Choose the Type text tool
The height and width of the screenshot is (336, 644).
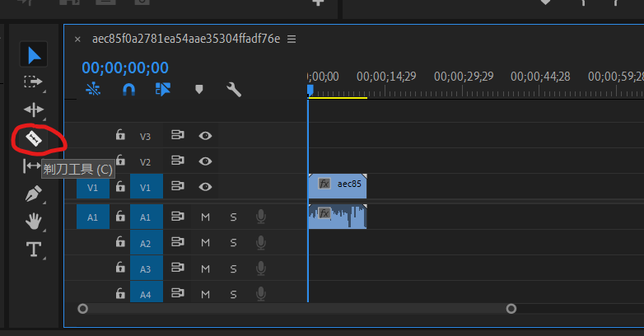pyautogui.click(x=34, y=249)
